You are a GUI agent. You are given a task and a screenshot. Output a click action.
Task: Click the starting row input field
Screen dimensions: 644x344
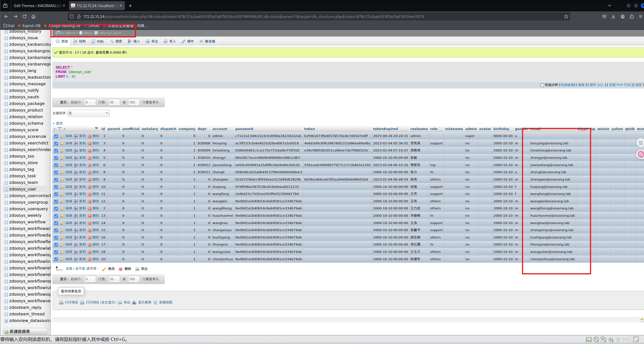tap(90, 102)
